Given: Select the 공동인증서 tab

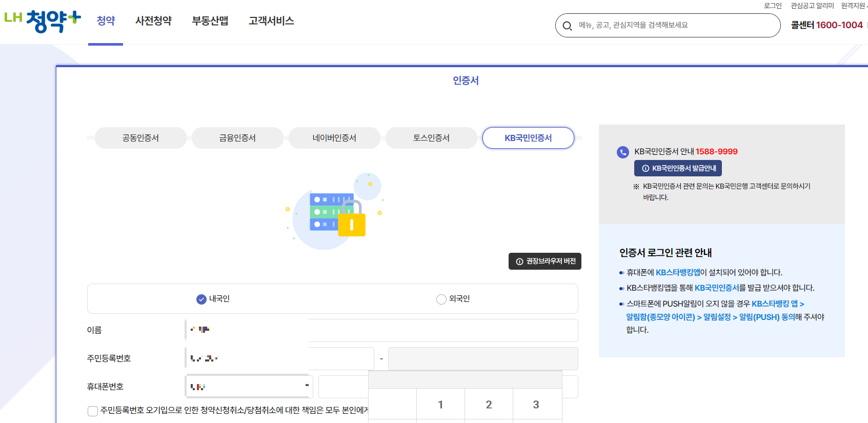Looking at the screenshot, I should 140,138.
